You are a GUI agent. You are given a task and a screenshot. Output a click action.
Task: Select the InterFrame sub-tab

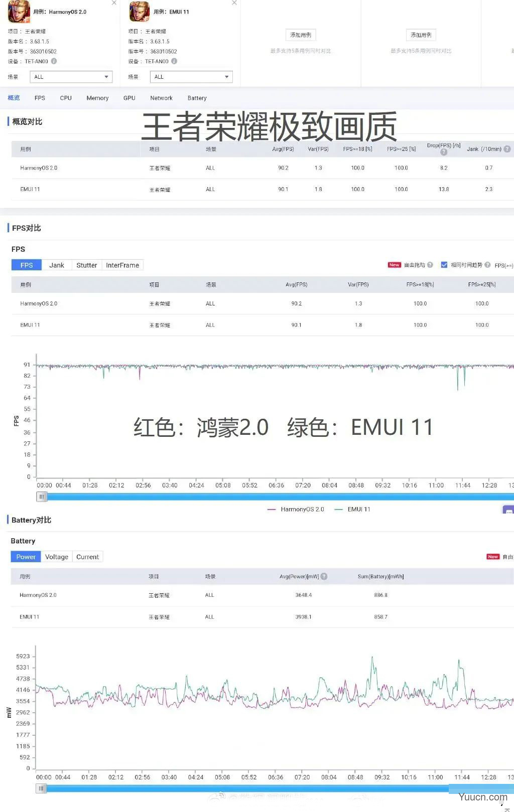tap(122, 265)
